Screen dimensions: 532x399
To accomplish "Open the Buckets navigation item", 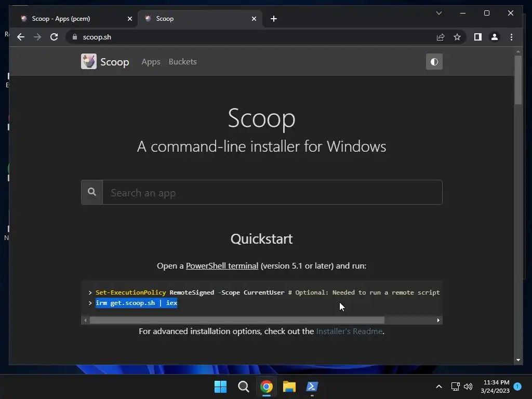I will point(182,62).
